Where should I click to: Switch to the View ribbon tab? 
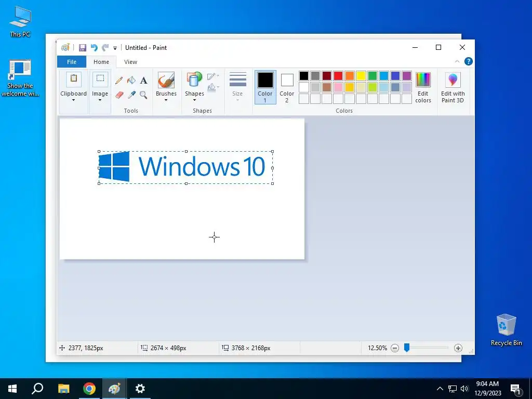click(x=130, y=62)
